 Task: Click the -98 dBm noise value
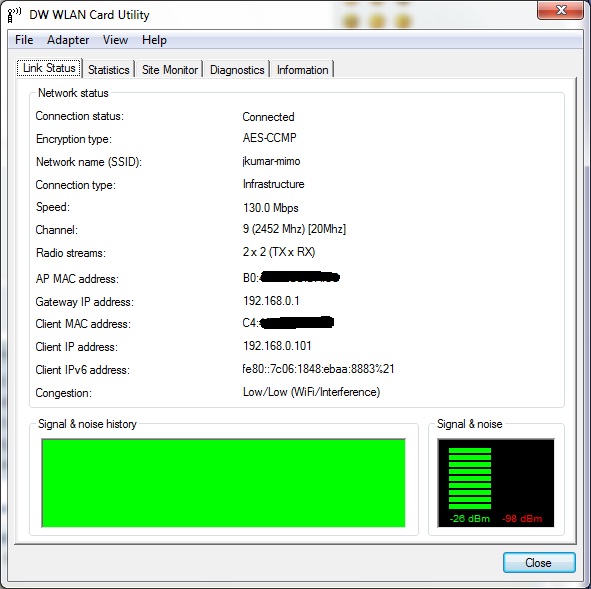pos(522,519)
